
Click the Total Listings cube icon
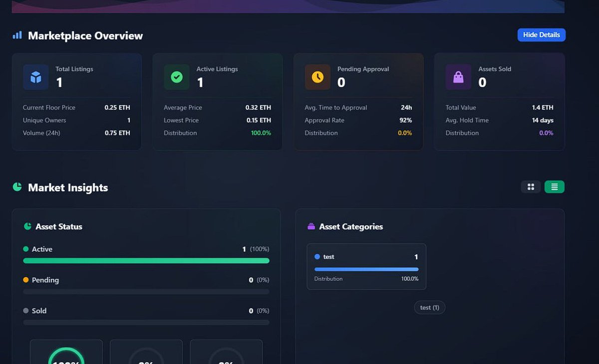(x=35, y=77)
